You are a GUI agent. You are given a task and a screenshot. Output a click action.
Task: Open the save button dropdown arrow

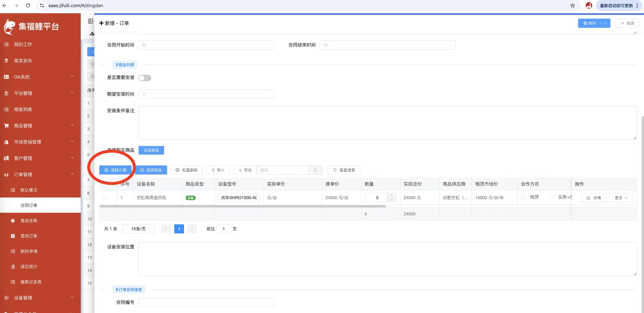tap(606, 23)
